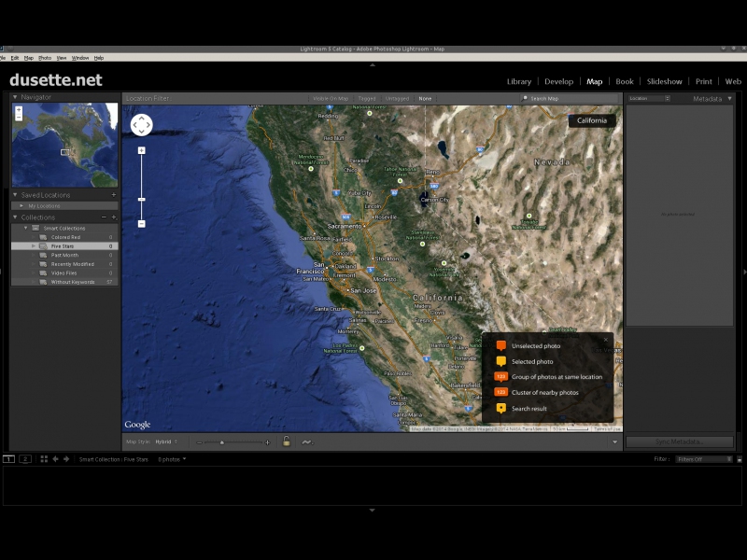Image resolution: width=747 pixels, height=560 pixels.
Task: Select the Five Stars smart collection
Action: [64, 246]
